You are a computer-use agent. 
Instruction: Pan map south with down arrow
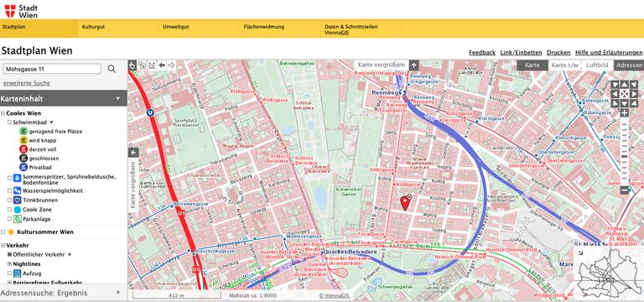[624, 103]
